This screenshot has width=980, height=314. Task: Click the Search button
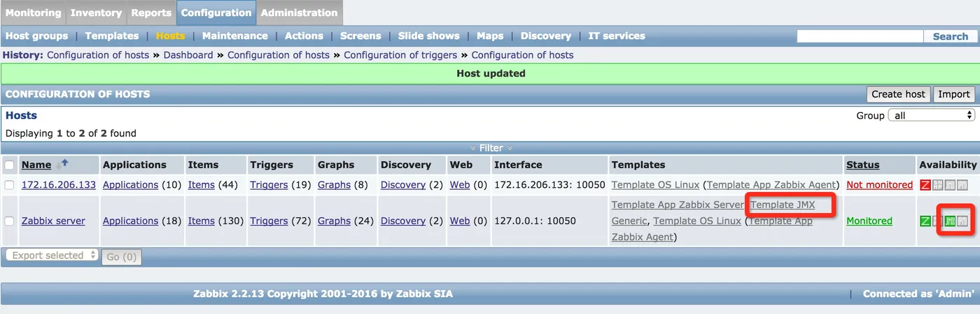point(950,36)
